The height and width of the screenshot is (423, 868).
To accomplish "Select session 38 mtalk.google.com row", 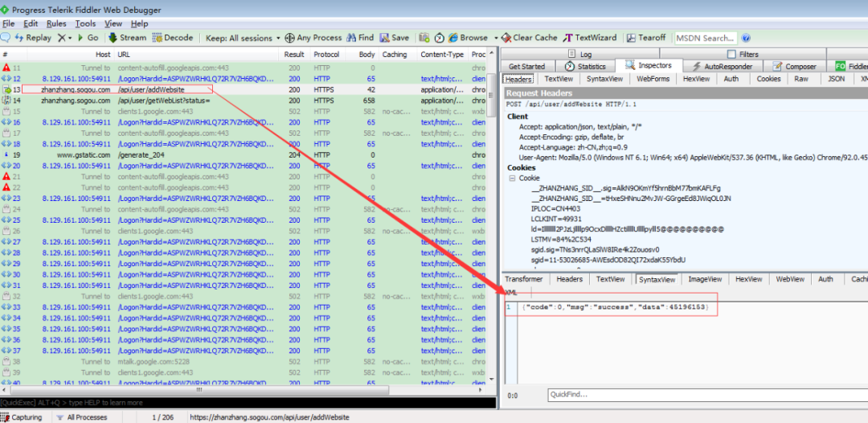I will pos(244,361).
